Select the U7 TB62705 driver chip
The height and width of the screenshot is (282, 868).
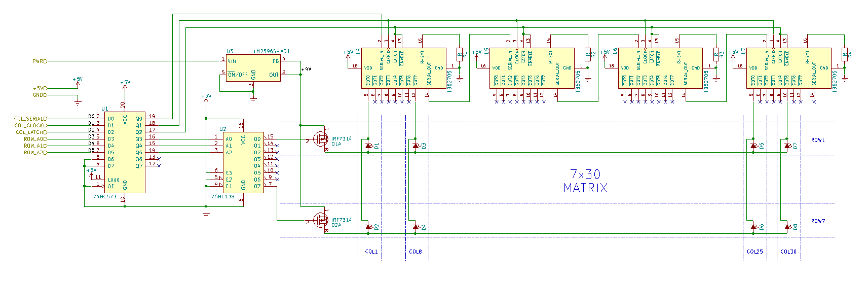tap(790, 68)
